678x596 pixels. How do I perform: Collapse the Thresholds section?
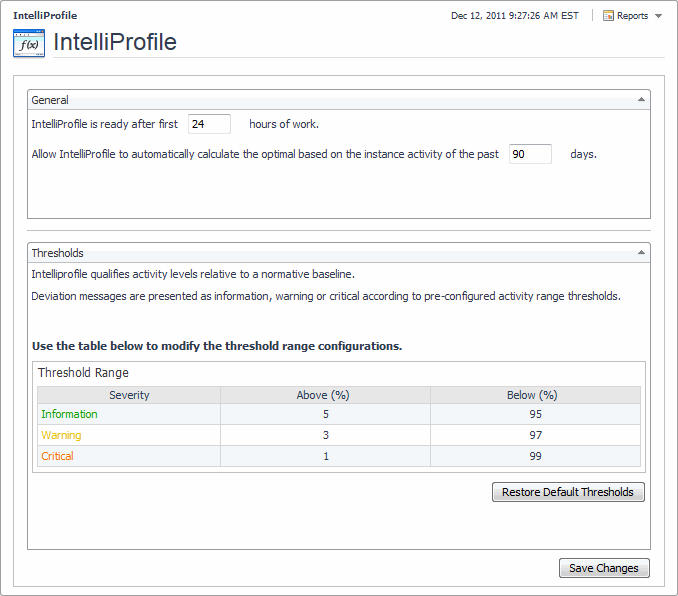click(x=641, y=253)
